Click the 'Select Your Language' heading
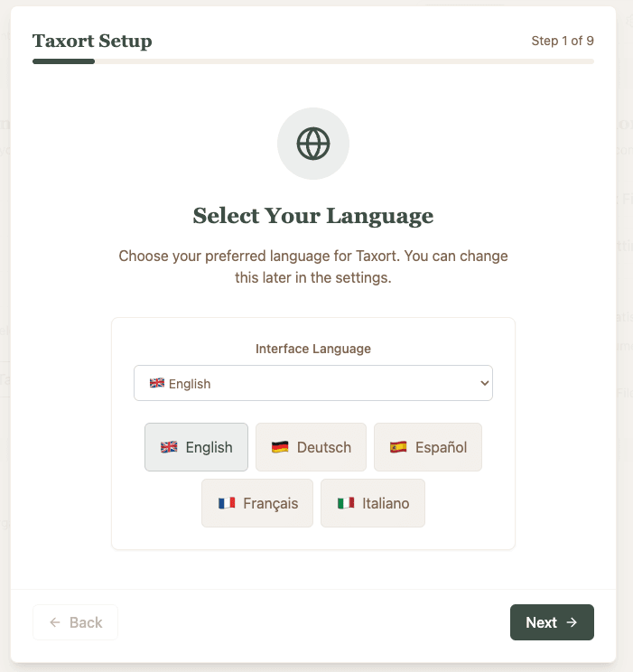 [x=313, y=216]
